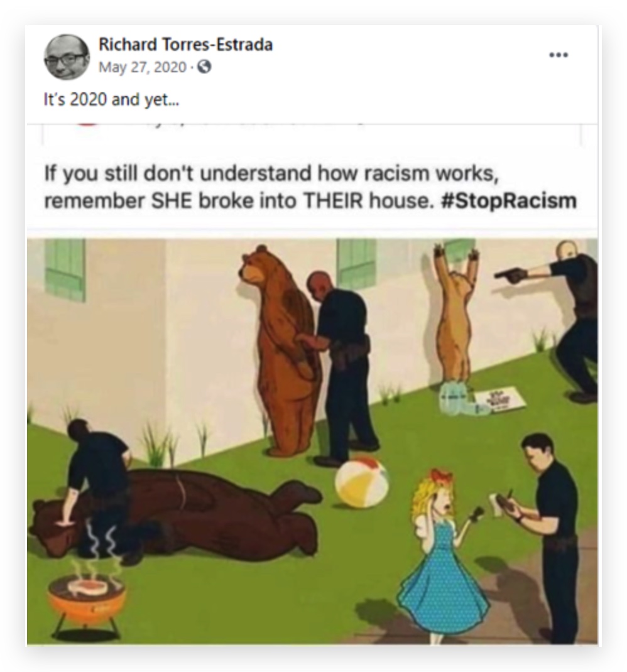The height and width of the screenshot is (672, 627).
Task: Select the "It's 2020 and yet..." post text
Action: pyautogui.click(x=111, y=99)
